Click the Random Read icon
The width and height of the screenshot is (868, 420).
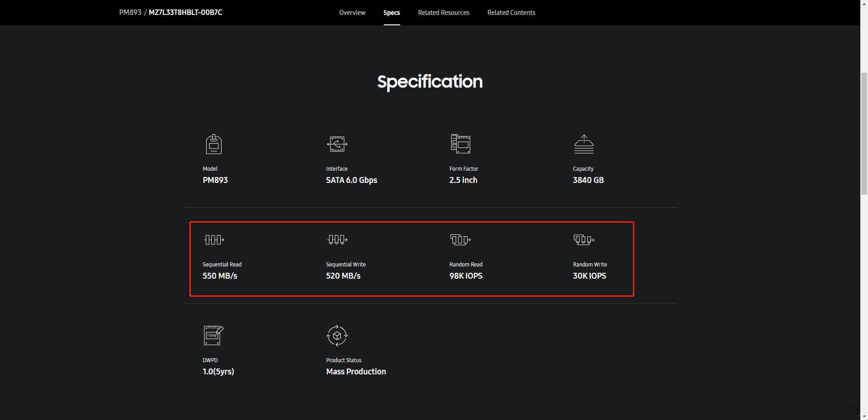[461, 240]
